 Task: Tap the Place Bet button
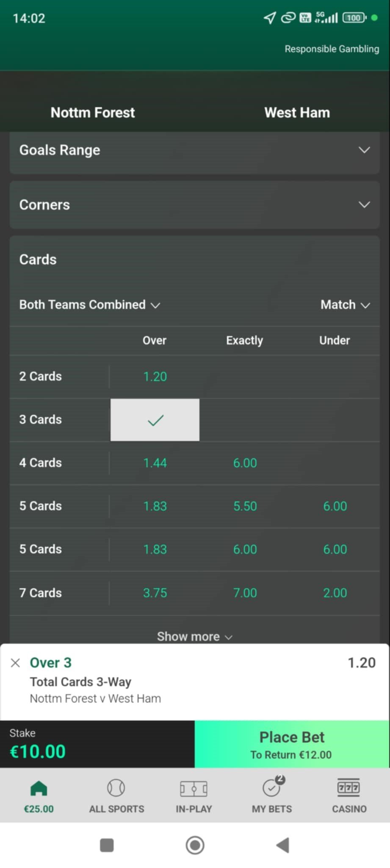pos(292,744)
